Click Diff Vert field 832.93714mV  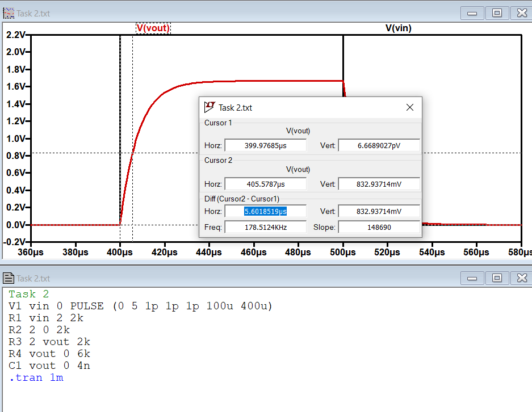point(379,211)
